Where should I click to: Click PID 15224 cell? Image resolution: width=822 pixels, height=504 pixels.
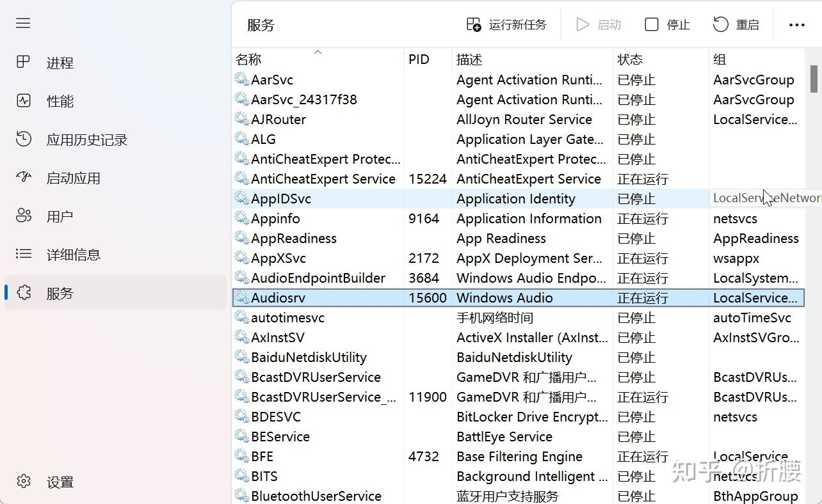[428, 179]
